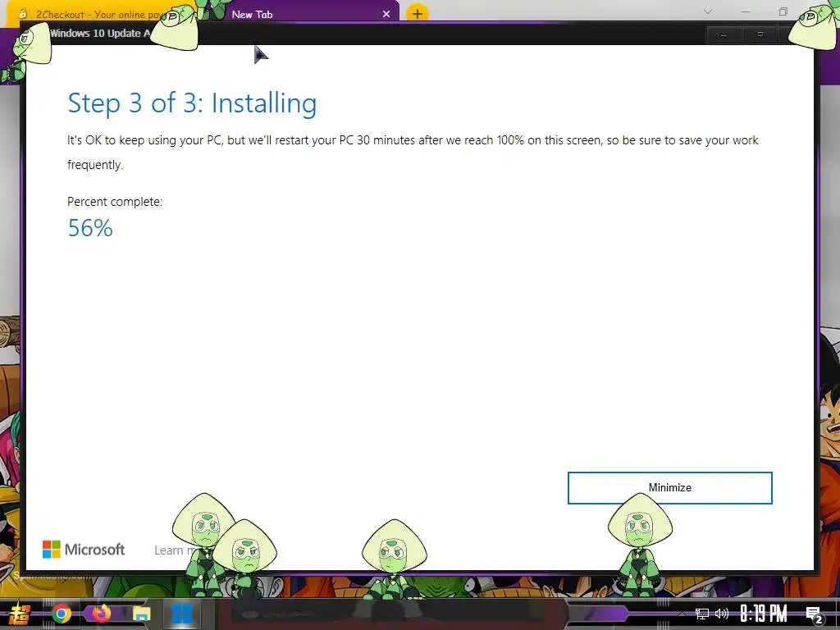Screen dimensions: 840x630
Task: Open the volume tray icon
Action: coord(722,614)
